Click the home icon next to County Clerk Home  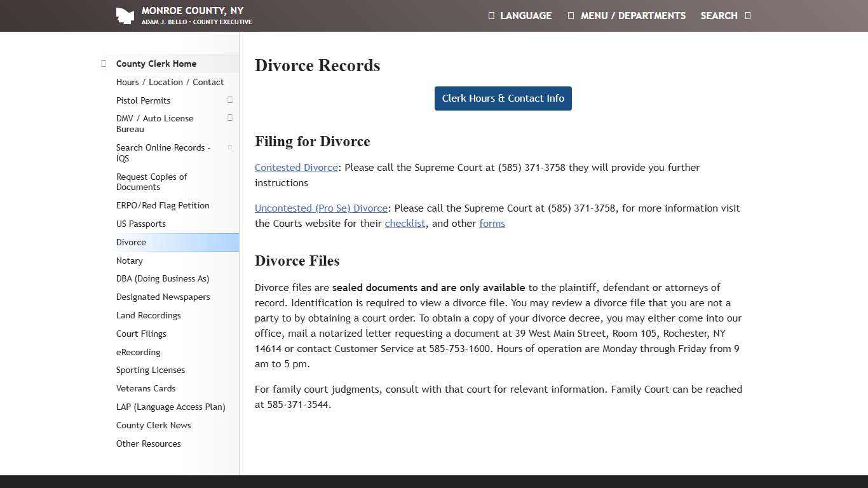103,63
